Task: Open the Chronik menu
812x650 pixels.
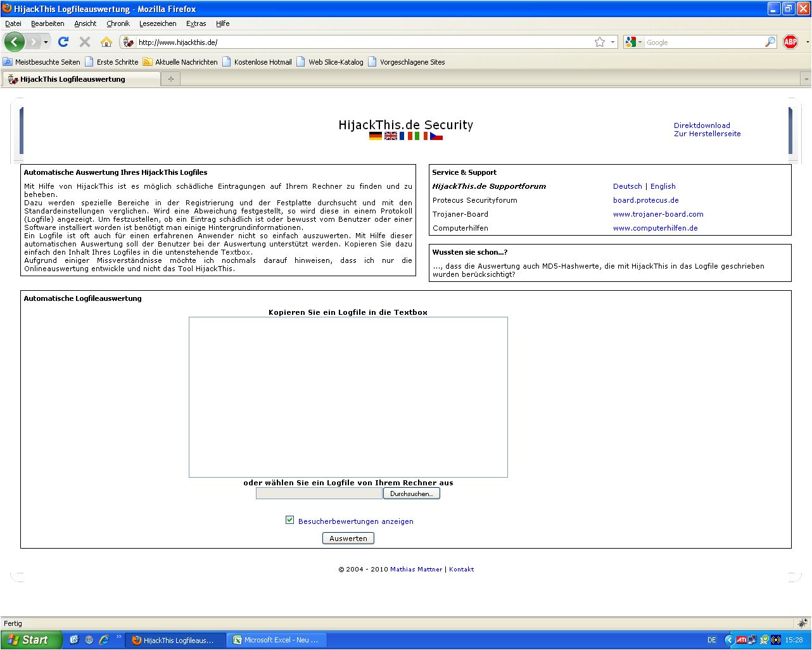Action: pyautogui.click(x=118, y=23)
